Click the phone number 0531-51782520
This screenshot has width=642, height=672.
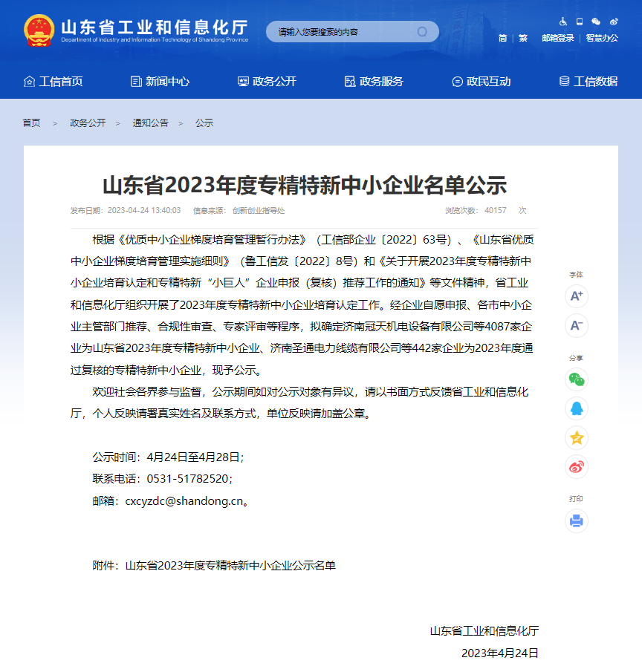pyautogui.click(x=187, y=479)
